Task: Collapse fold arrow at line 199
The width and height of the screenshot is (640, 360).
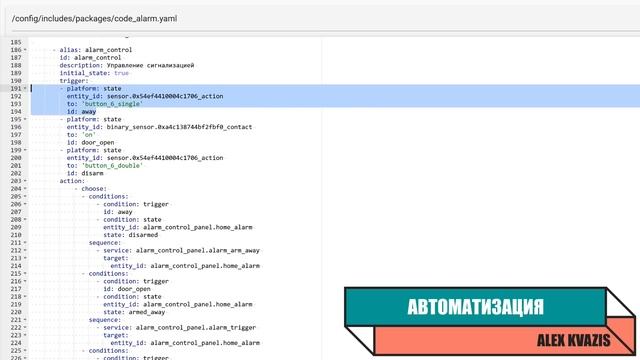Action: pyautogui.click(x=25, y=150)
